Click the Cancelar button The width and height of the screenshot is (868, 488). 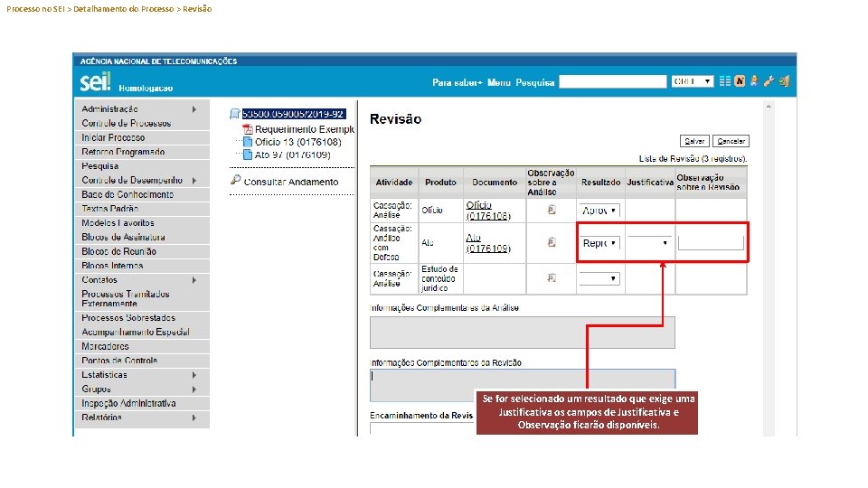pyautogui.click(x=731, y=141)
